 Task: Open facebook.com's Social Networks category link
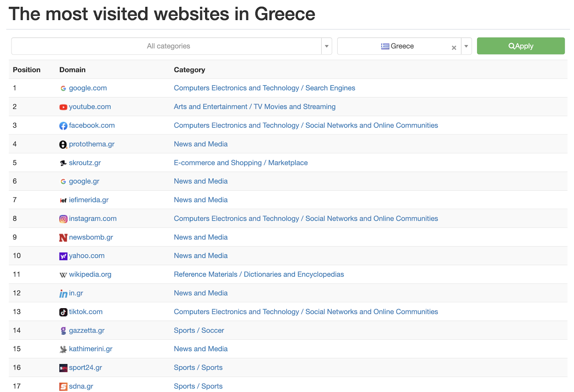pyautogui.click(x=306, y=125)
